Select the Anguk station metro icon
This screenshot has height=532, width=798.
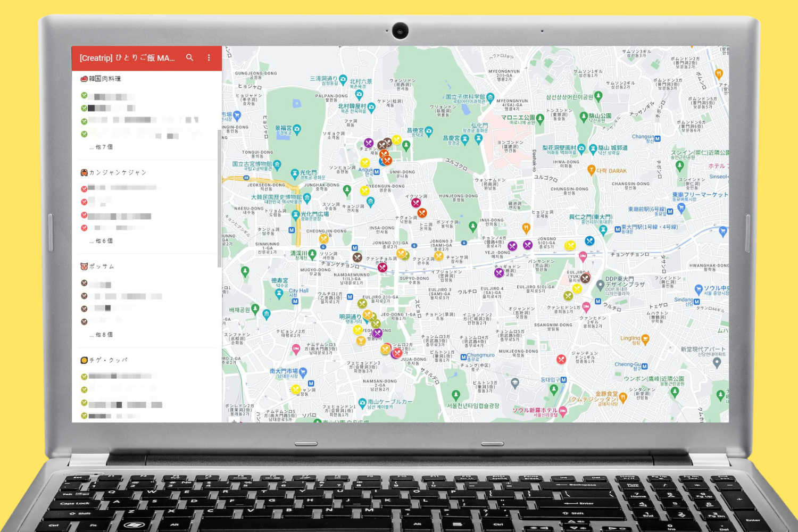click(377, 172)
